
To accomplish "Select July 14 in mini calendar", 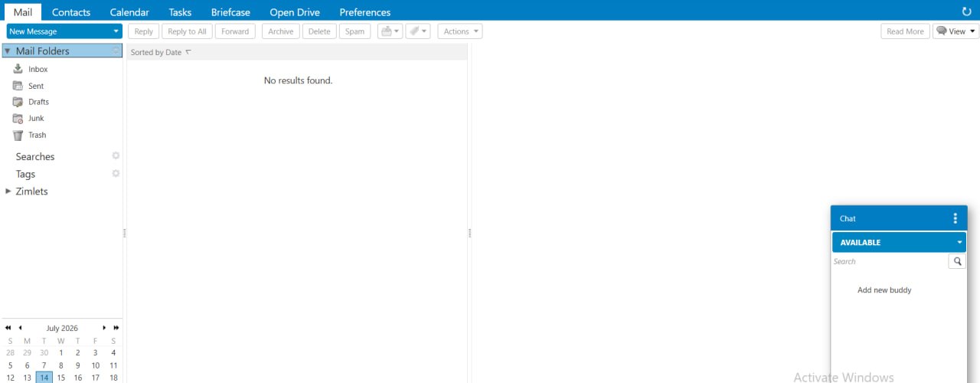I will pyautogui.click(x=44, y=378).
